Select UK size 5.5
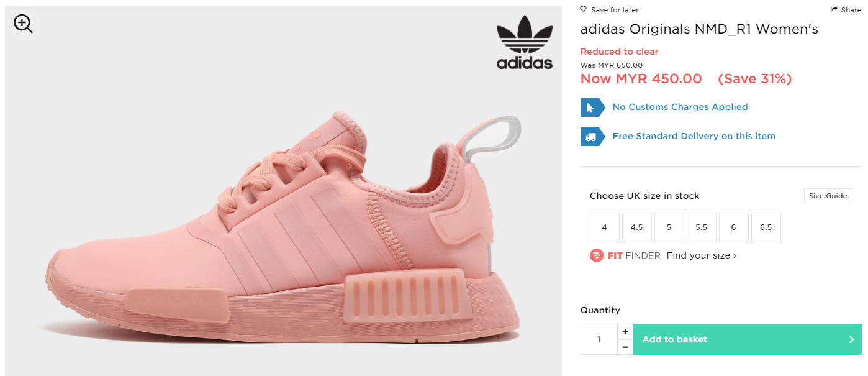Image resolution: width=868 pixels, height=376 pixels. [702, 227]
